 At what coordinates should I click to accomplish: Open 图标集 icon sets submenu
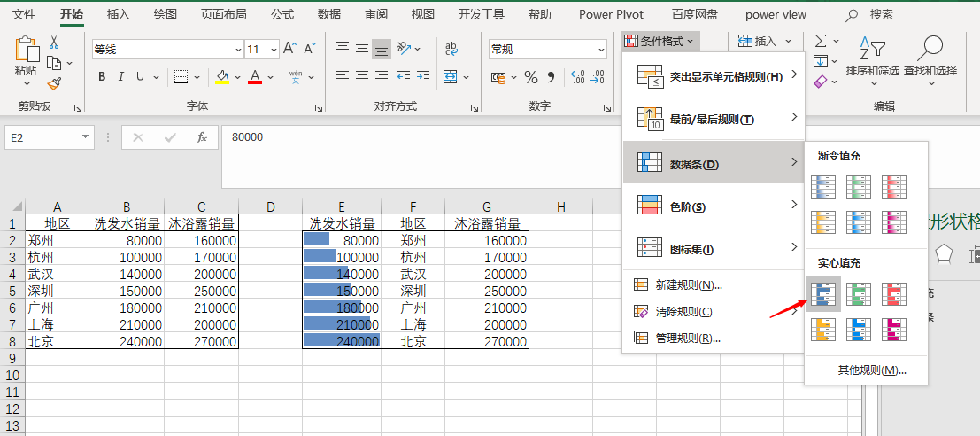pos(714,249)
